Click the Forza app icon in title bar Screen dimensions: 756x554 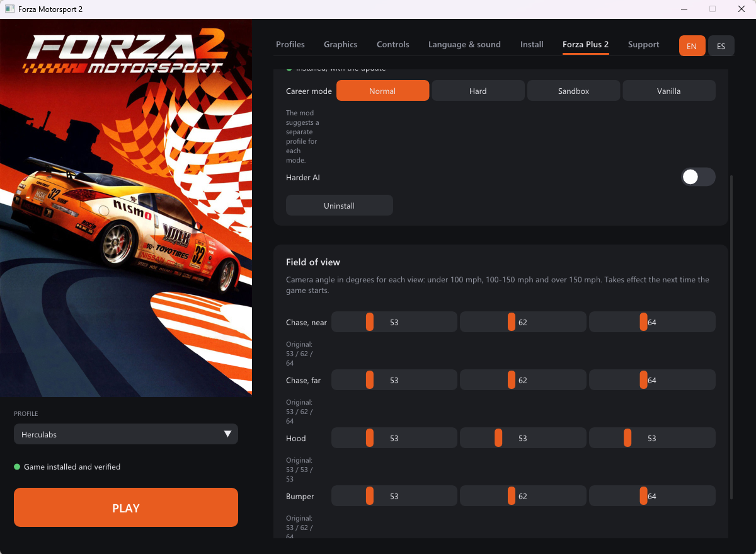point(9,9)
